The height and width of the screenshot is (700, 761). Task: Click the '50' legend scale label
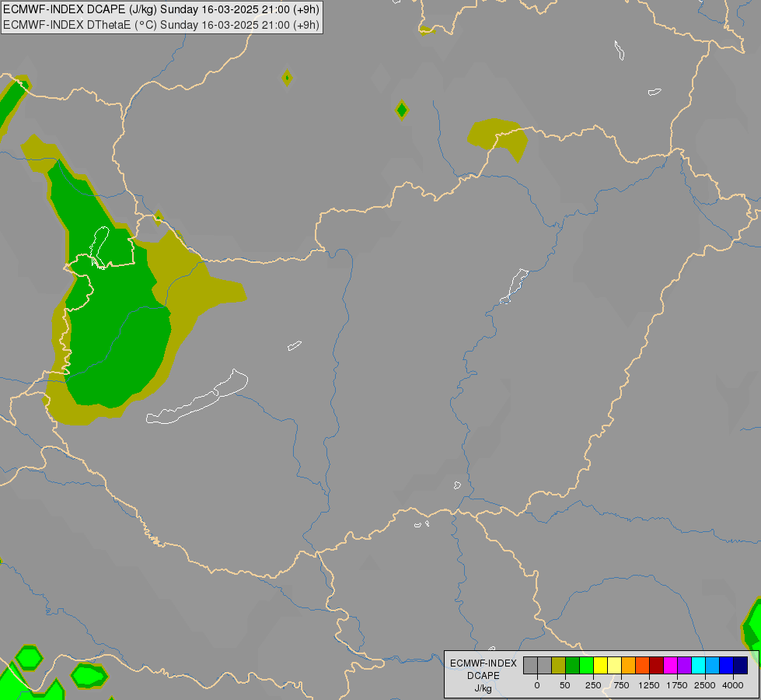coord(565,685)
